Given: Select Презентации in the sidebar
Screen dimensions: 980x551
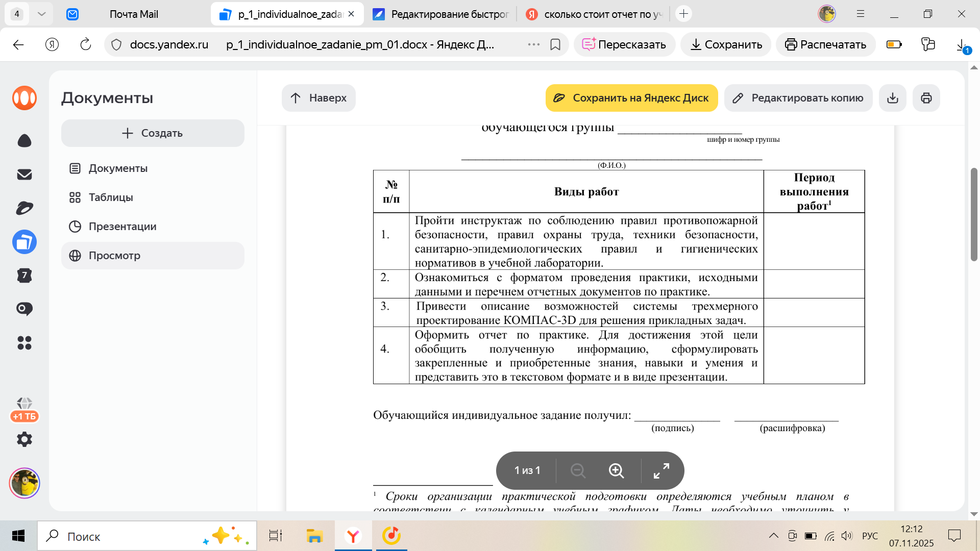Looking at the screenshot, I should [122, 227].
